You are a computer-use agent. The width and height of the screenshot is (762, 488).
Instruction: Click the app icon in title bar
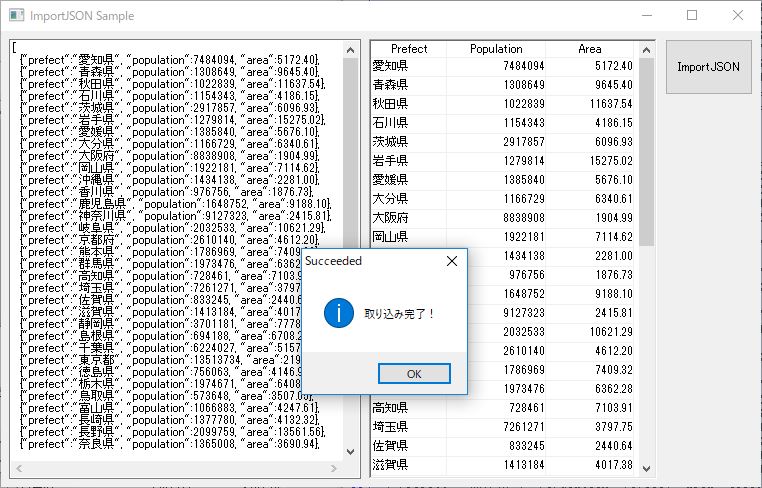[x=15, y=16]
